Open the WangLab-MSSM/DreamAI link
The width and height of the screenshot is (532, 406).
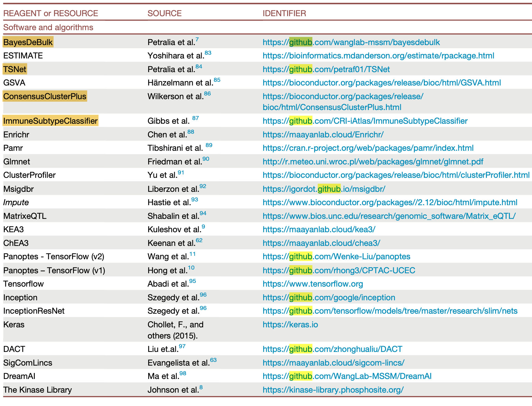pyautogui.click(x=347, y=376)
